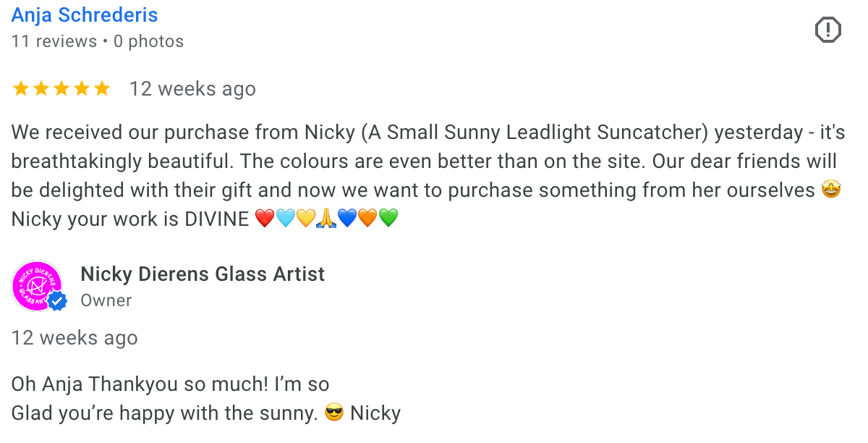Click the first gold rating star

click(x=20, y=89)
